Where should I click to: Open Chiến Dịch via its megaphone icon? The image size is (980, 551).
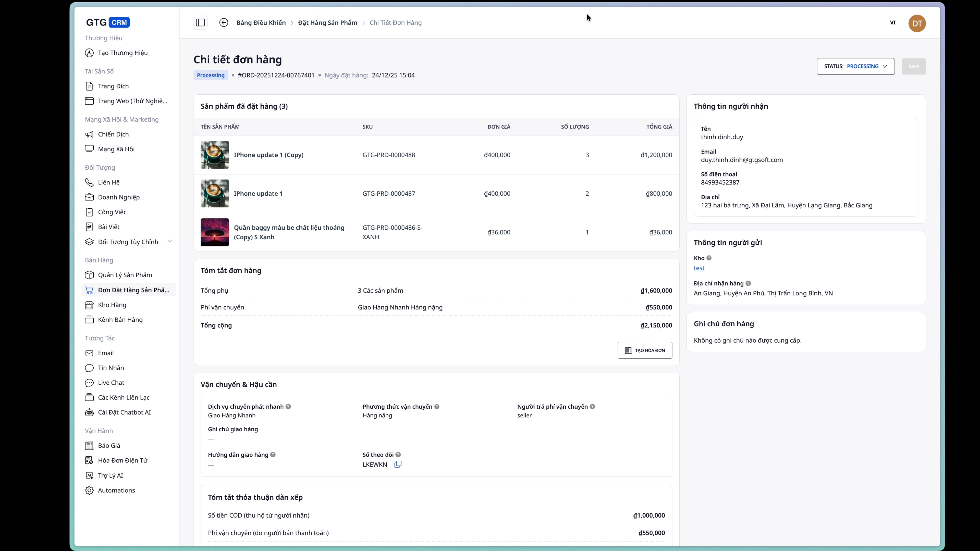click(x=89, y=134)
